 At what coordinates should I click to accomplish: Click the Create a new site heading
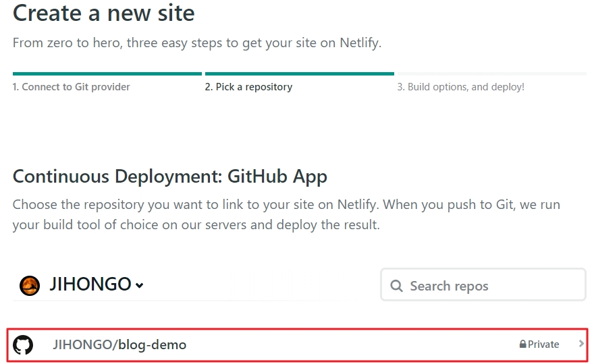104,13
